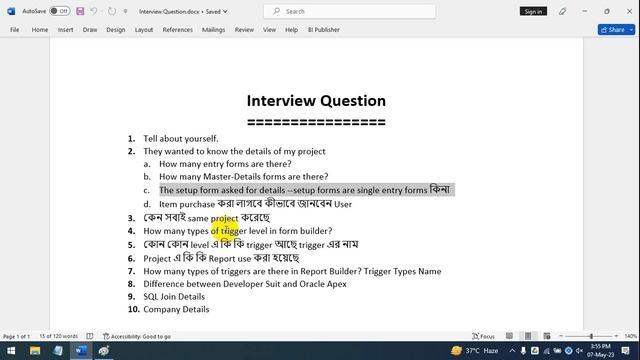Switch to the Design tab
640x360 pixels.
click(116, 30)
